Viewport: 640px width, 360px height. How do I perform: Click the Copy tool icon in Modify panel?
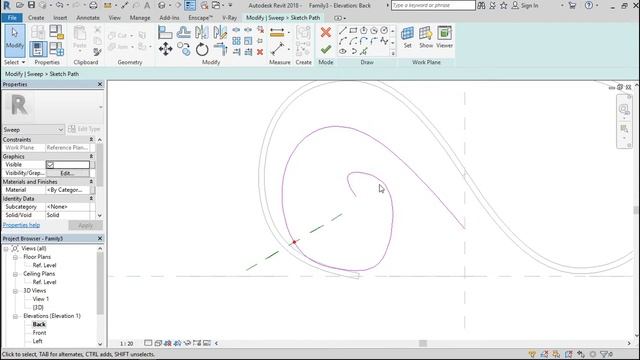point(184,49)
